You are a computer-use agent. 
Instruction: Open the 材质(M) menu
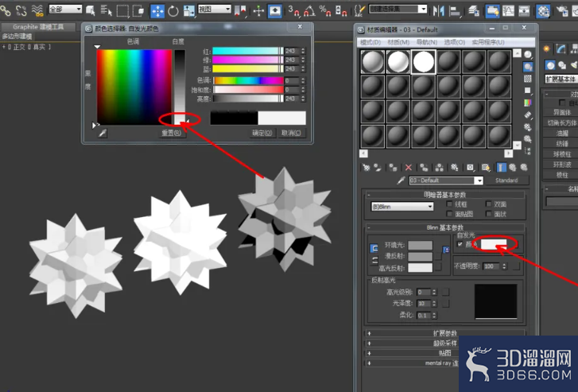point(398,42)
